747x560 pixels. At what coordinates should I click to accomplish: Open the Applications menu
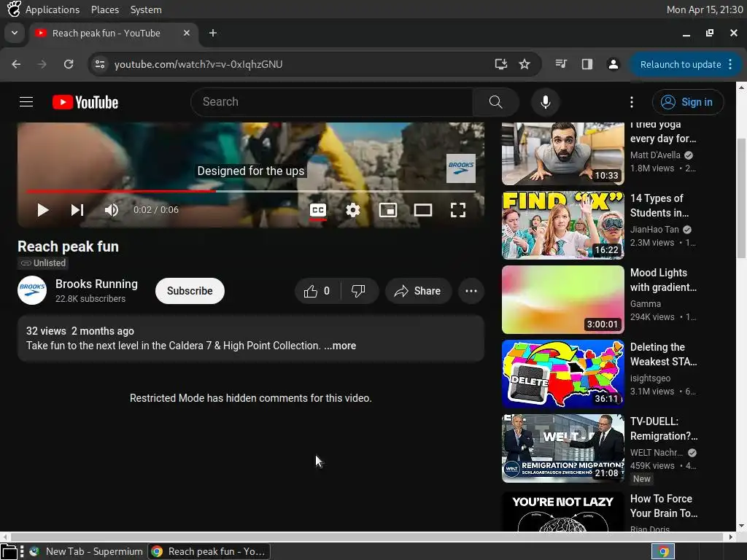click(x=53, y=9)
